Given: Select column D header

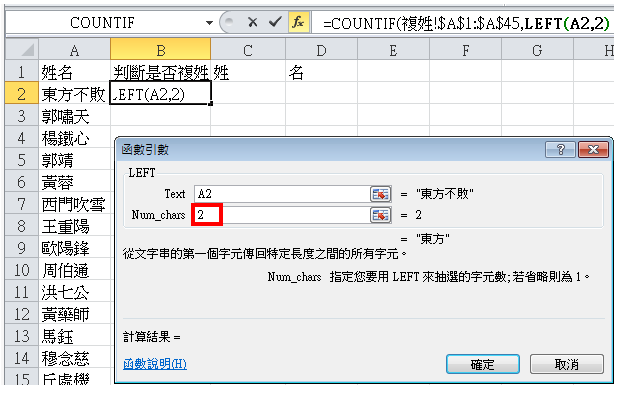Looking at the screenshot, I should pyautogui.click(x=322, y=50).
